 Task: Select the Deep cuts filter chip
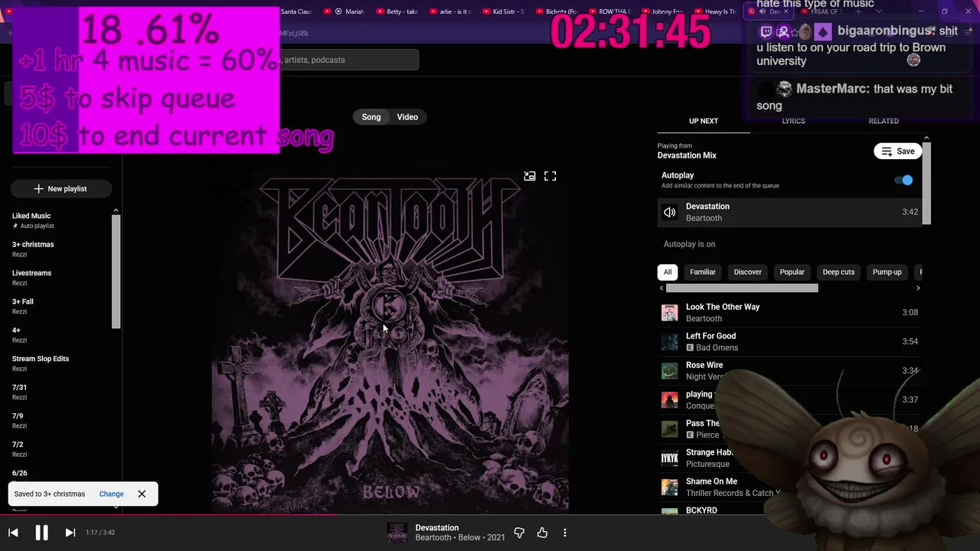pos(838,272)
